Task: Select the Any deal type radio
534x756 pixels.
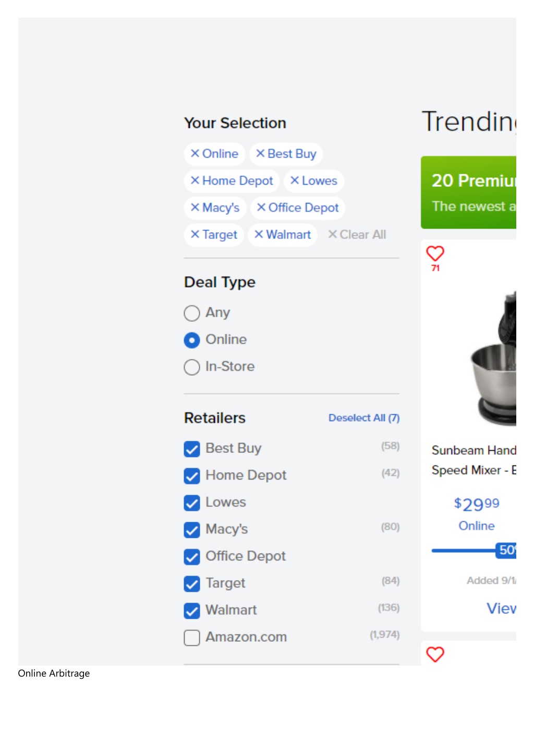Action: (x=192, y=313)
